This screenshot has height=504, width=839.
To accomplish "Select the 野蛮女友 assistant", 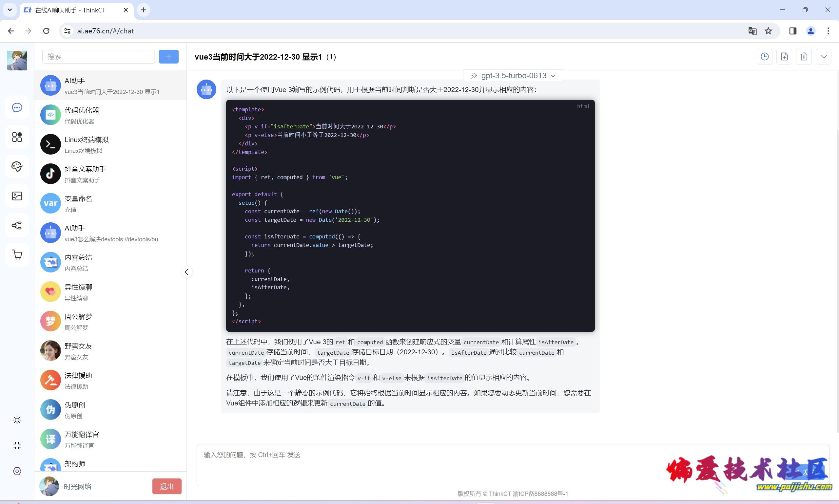I will [110, 351].
